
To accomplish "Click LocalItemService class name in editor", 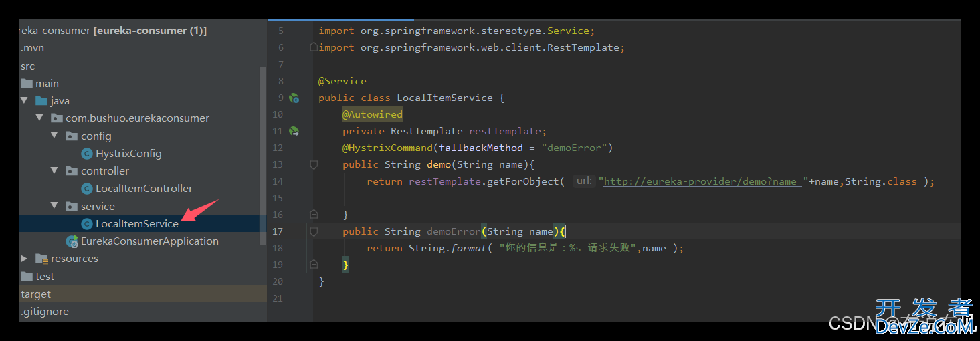I will coord(445,98).
